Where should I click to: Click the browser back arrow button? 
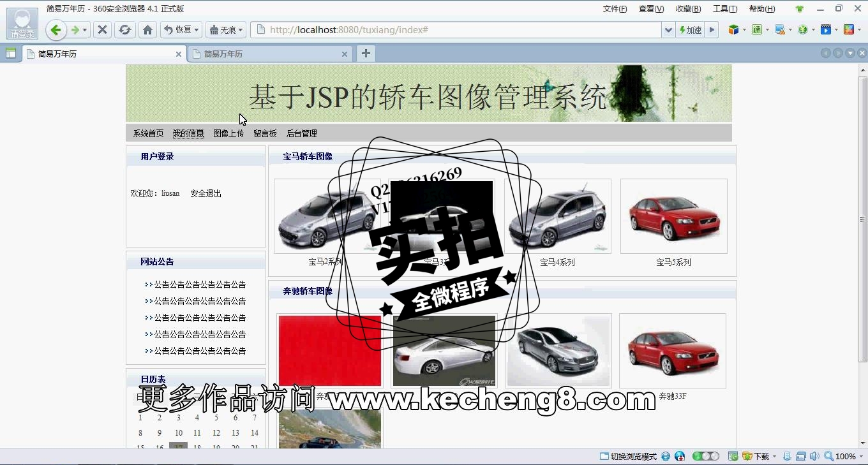(x=56, y=30)
